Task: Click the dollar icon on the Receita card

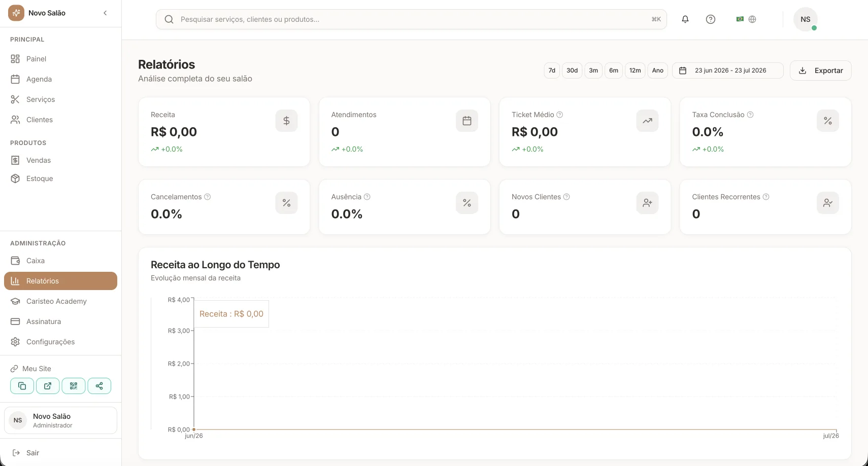Action: [x=286, y=121]
